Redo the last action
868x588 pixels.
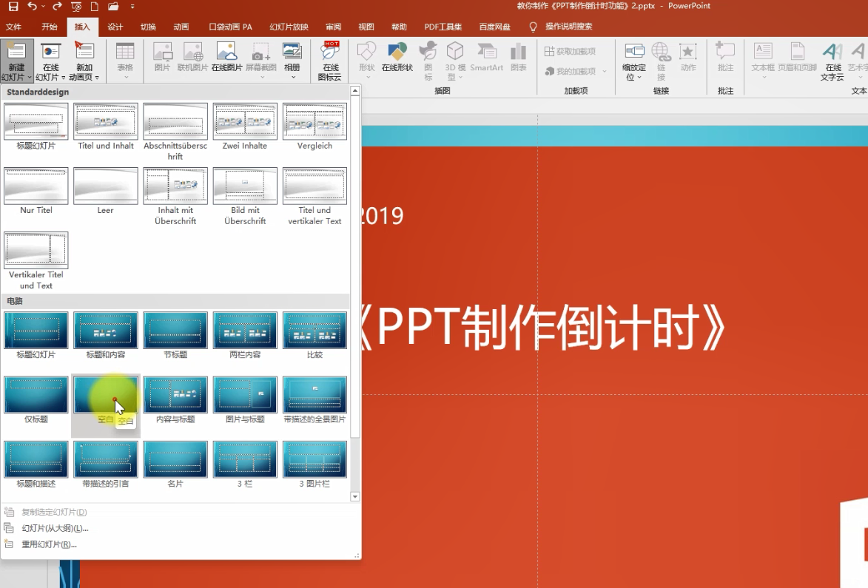[57, 7]
